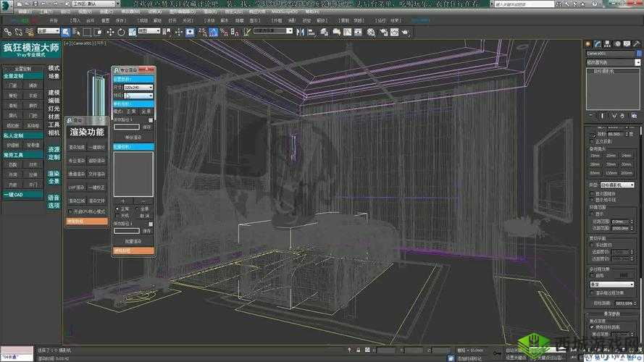Screen dimensions: 644x362
Task: Enable 正交投影 checkbox
Action: 593,141
